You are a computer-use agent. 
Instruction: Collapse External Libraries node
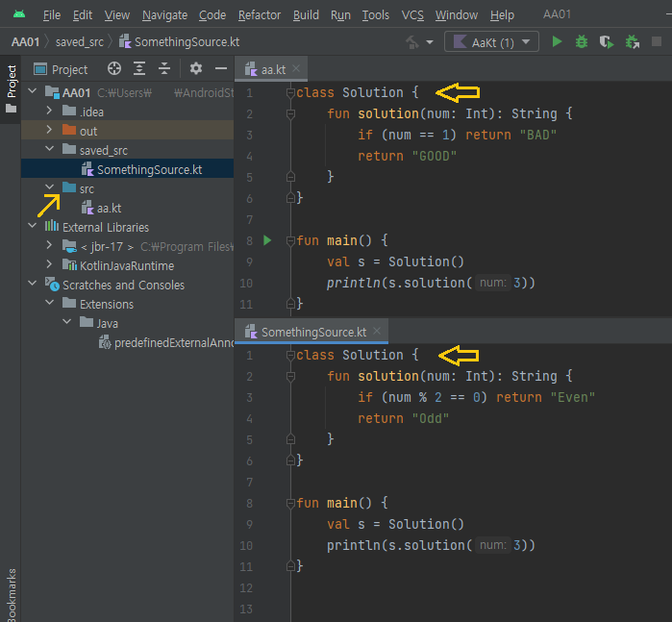coord(33,226)
